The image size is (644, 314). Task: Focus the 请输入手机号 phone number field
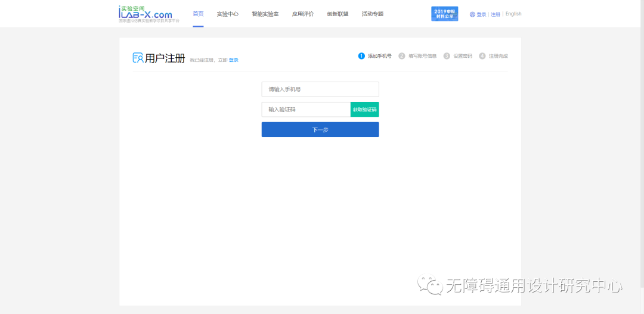(x=320, y=89)
